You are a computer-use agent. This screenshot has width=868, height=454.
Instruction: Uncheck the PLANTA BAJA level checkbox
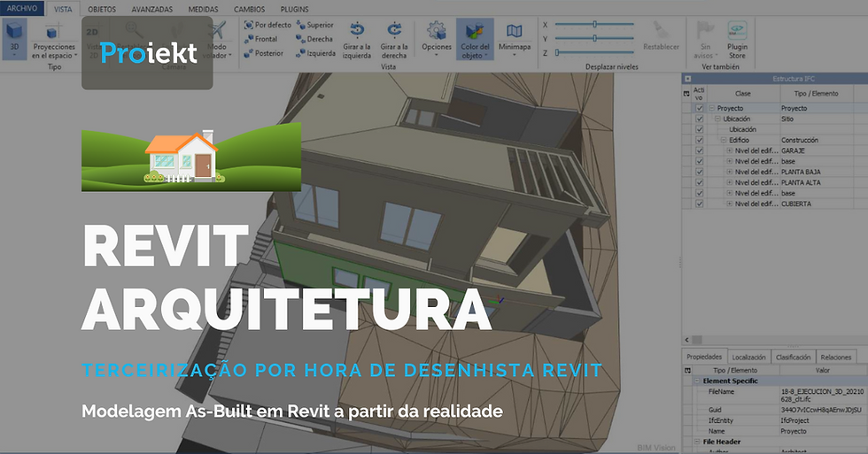[699, 172]
